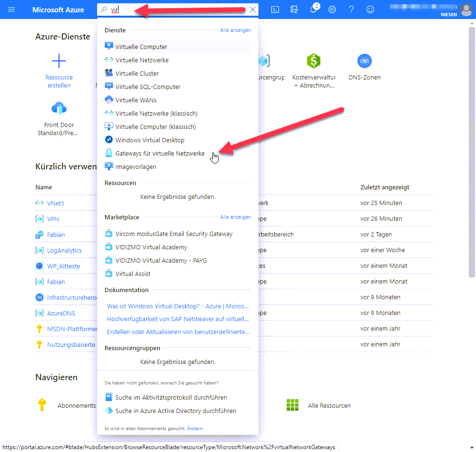
Task: Clear the search box with X
Action: point(253,10)
